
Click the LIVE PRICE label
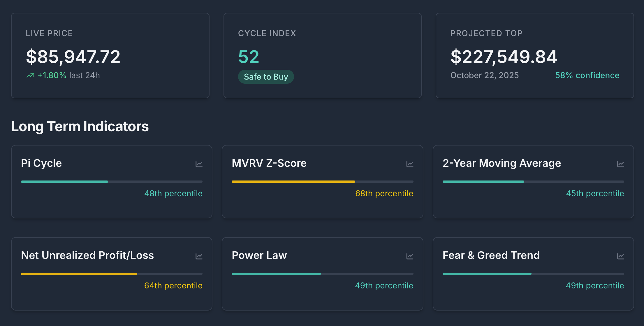(x=49, y=33)
